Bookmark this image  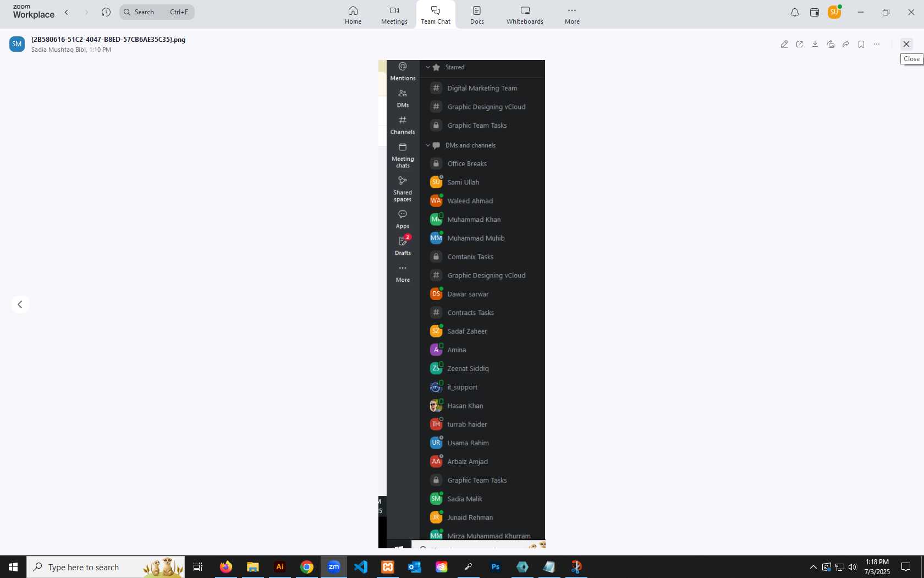coord(861,44)
